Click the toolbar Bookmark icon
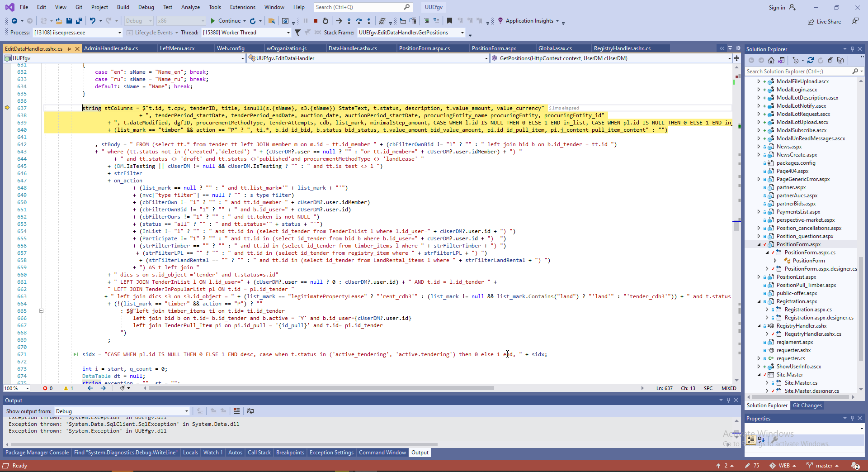 (x=449, y=21)
